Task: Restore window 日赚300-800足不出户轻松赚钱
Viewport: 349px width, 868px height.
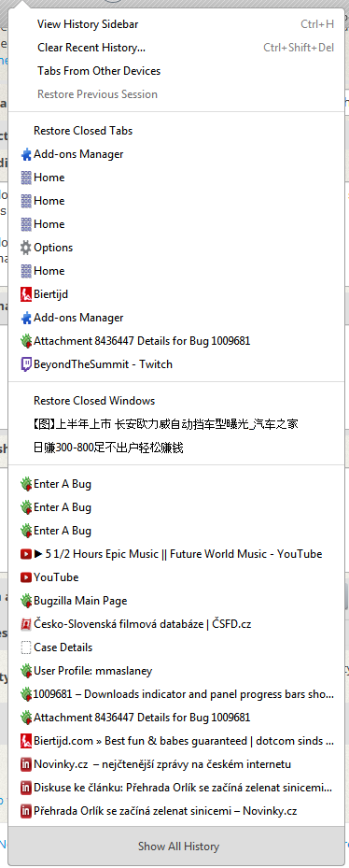Action: coord(175,448)
